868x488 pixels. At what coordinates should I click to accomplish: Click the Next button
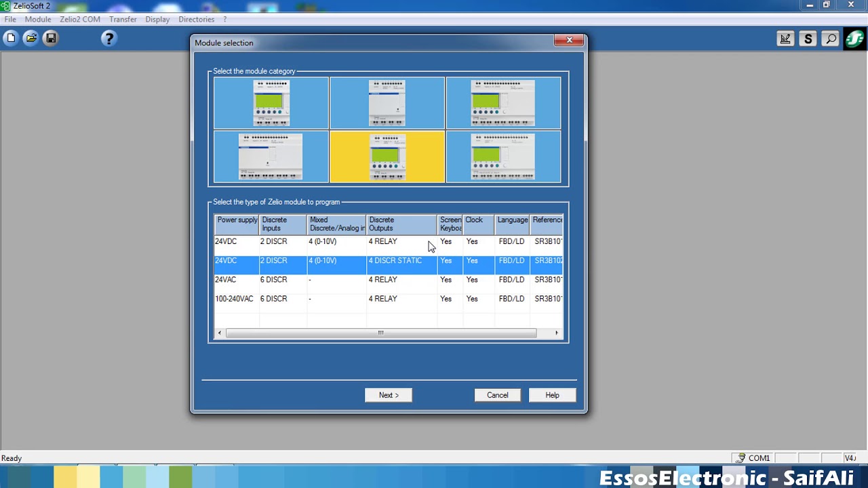389,395
